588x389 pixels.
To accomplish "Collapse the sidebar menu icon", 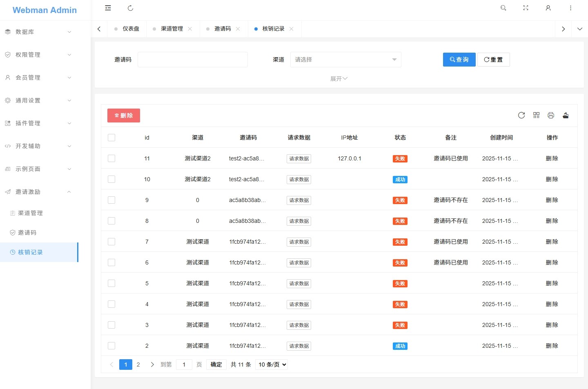I will click(x=108, y=8).
